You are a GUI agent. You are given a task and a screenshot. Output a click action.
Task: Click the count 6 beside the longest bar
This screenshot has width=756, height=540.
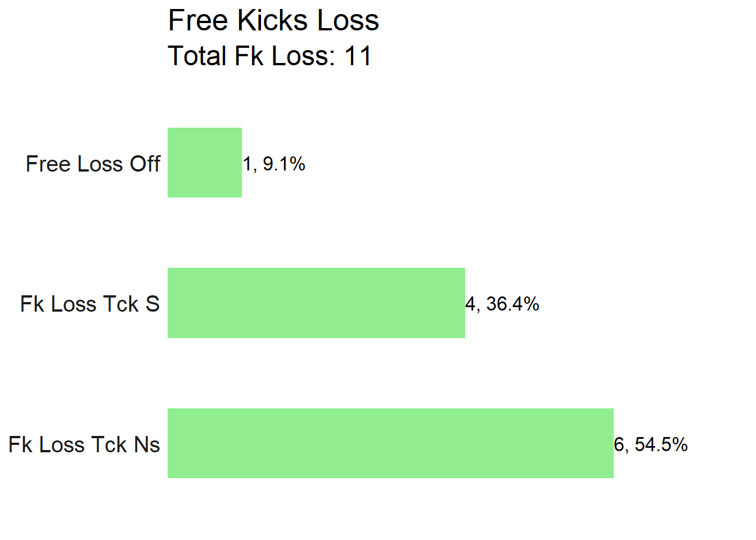point(619,444)
